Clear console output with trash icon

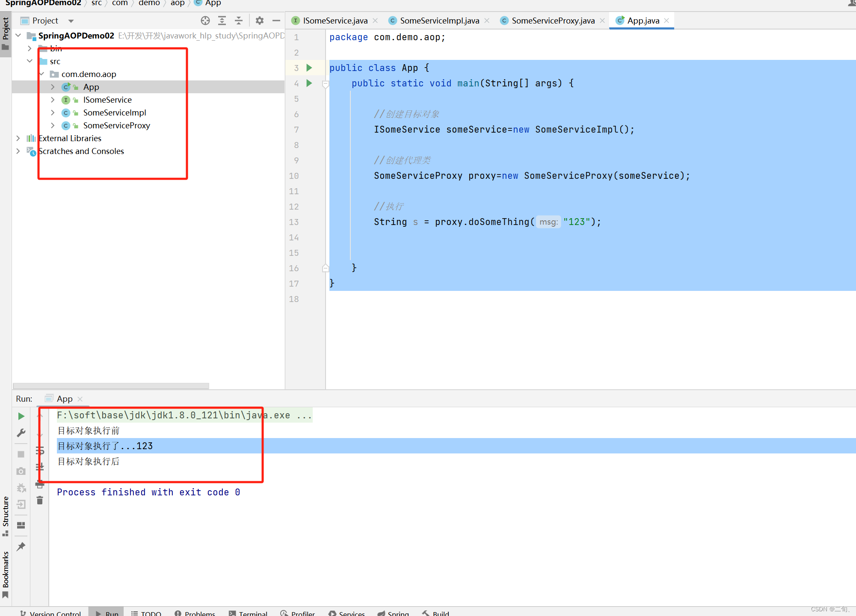(x=40, y=500)
